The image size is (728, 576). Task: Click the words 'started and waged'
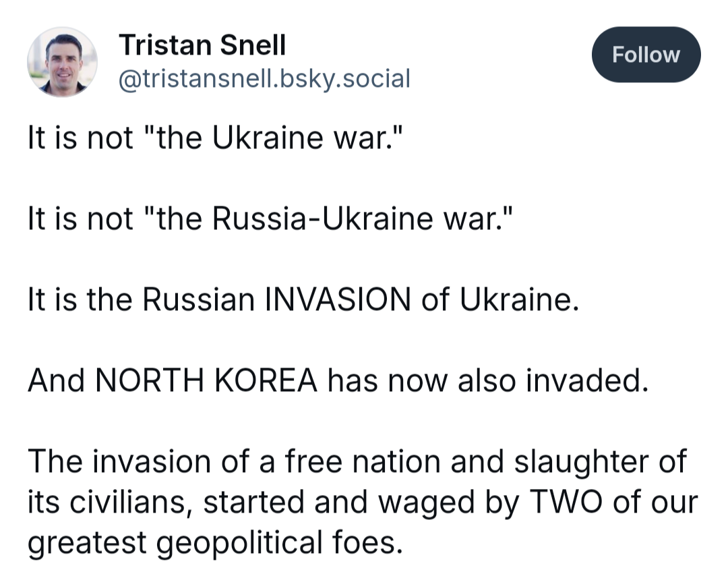coord(338,502)
